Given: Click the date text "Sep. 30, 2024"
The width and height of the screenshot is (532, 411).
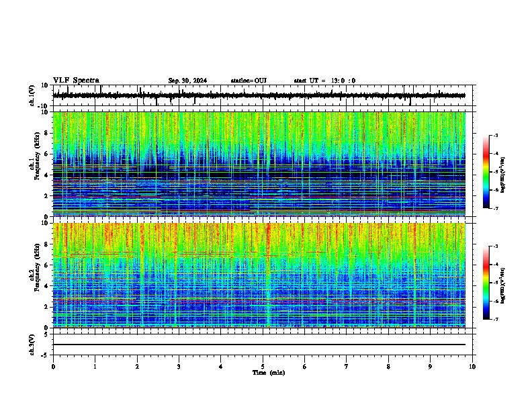Looking at the screenshot, I should tap(187, 81).
